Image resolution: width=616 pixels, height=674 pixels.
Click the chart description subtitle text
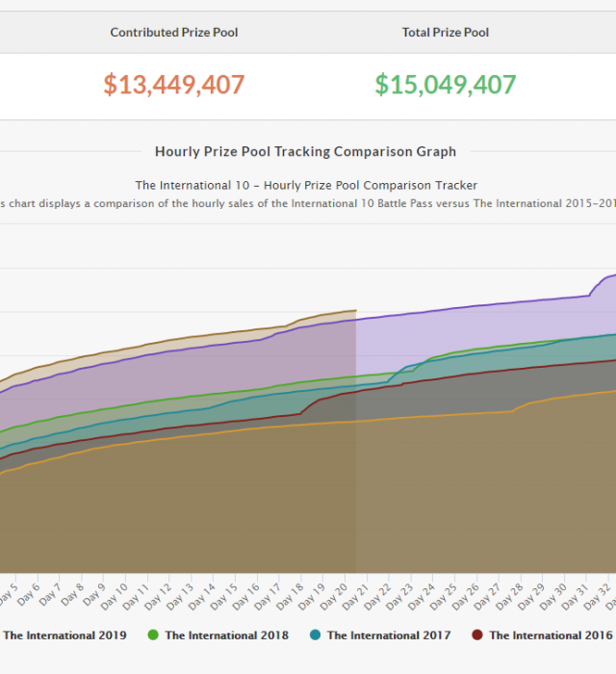pyautogui.click(x=305, y=203)
